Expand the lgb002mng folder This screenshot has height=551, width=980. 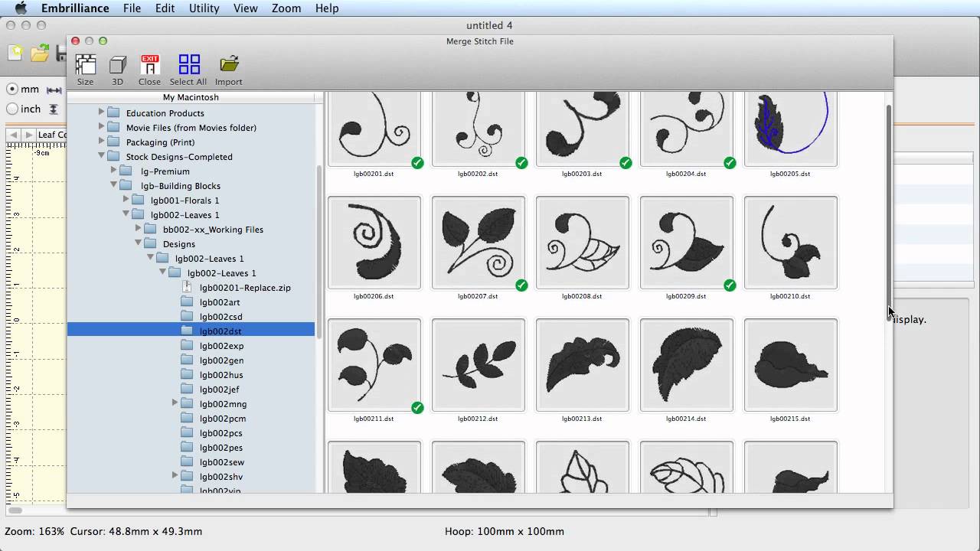pyautogui.click(x=175, y=403)
